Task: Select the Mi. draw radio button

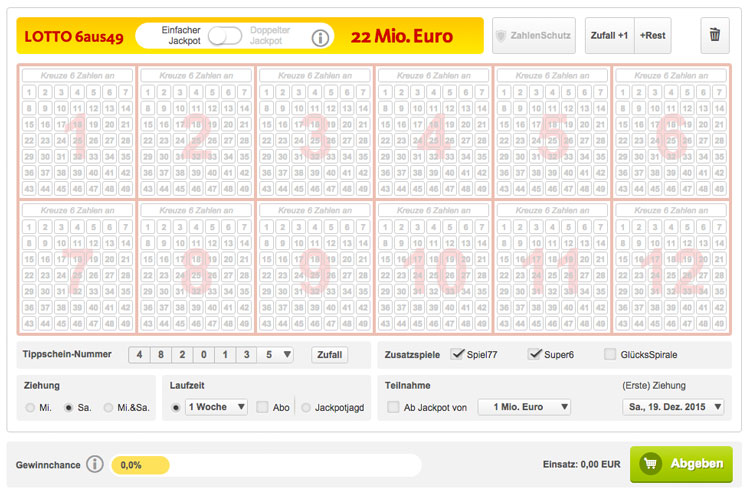Action: click(30, 407)
